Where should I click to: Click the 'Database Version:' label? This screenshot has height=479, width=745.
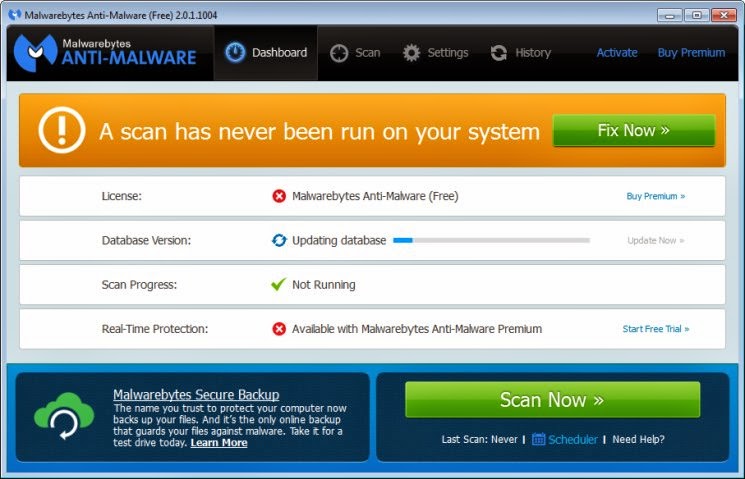coord(146,240)
